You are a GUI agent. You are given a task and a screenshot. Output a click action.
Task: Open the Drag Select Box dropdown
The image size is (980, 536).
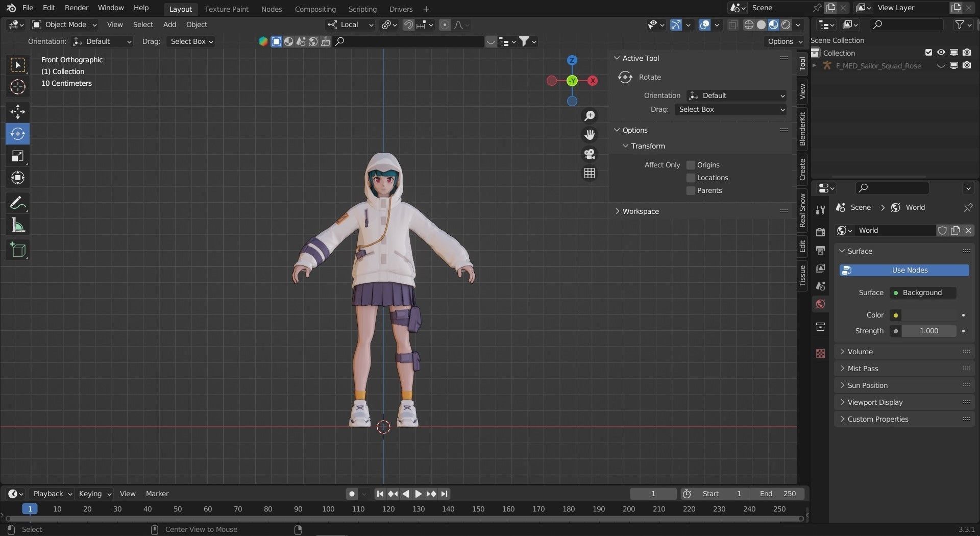[x=190, y=41]
